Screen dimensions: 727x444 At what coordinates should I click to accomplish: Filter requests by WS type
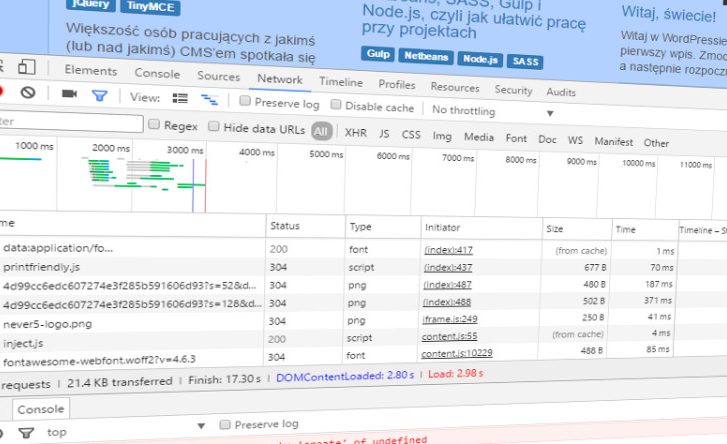[575, 140]
